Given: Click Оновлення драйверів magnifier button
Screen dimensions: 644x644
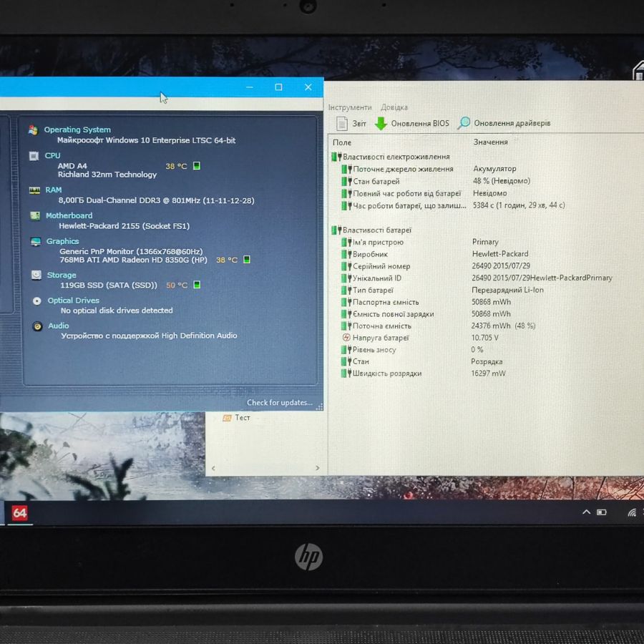Looking at the screenshot, I should point(504,123).
